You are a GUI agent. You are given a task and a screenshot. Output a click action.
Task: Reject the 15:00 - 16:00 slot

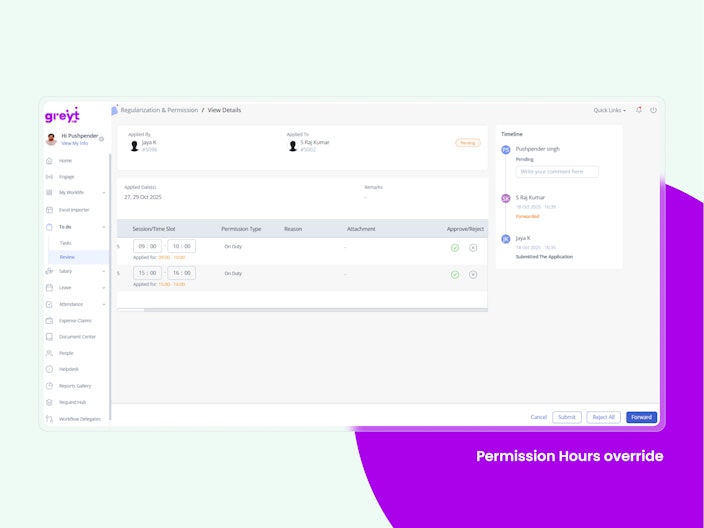pyautogui.click(x=473, y=275)
